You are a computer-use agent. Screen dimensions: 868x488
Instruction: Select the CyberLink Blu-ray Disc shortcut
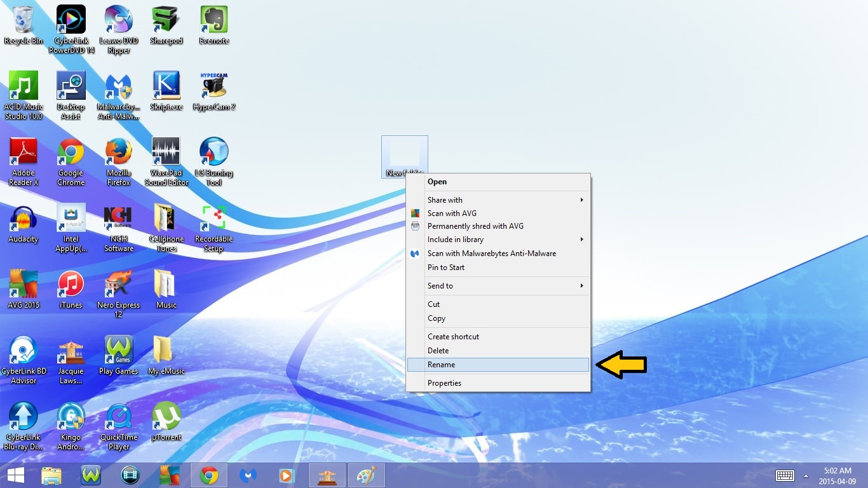(x=24, y=426)
